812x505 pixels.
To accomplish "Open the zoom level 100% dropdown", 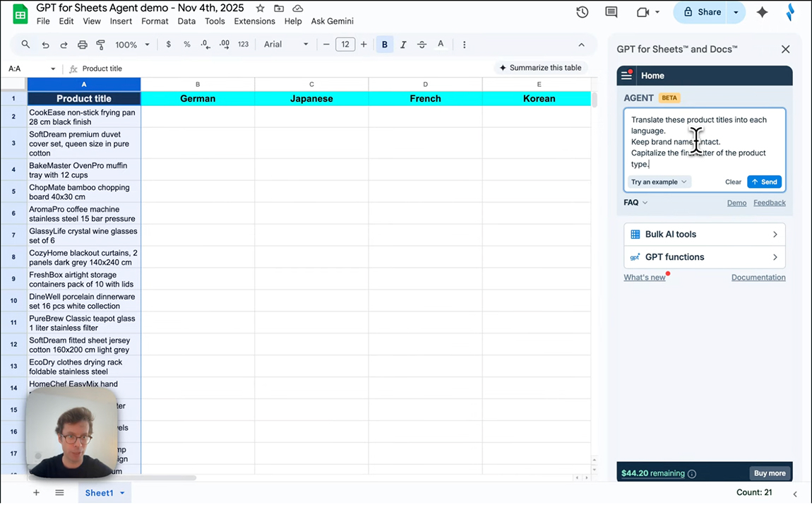I will (x=132, y=44).
